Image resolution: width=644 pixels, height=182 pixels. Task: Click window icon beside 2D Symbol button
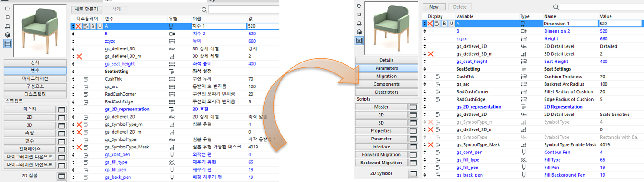pyautogui.click(x=413, y=173)
